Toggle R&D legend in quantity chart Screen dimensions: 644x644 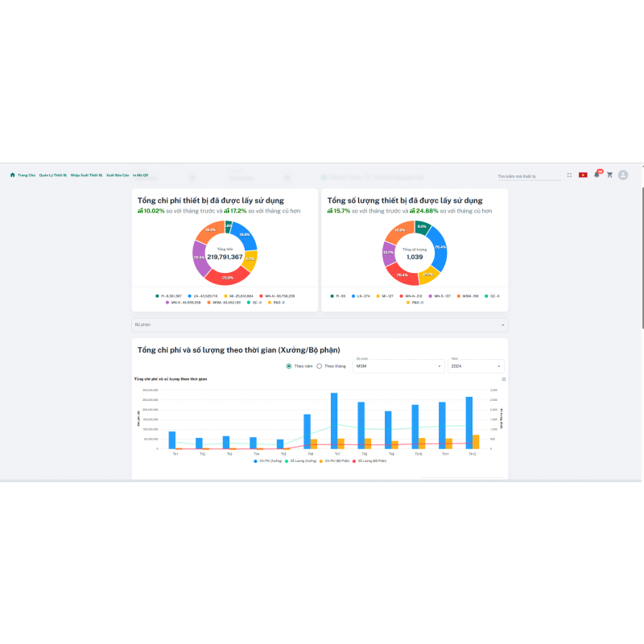415,303
